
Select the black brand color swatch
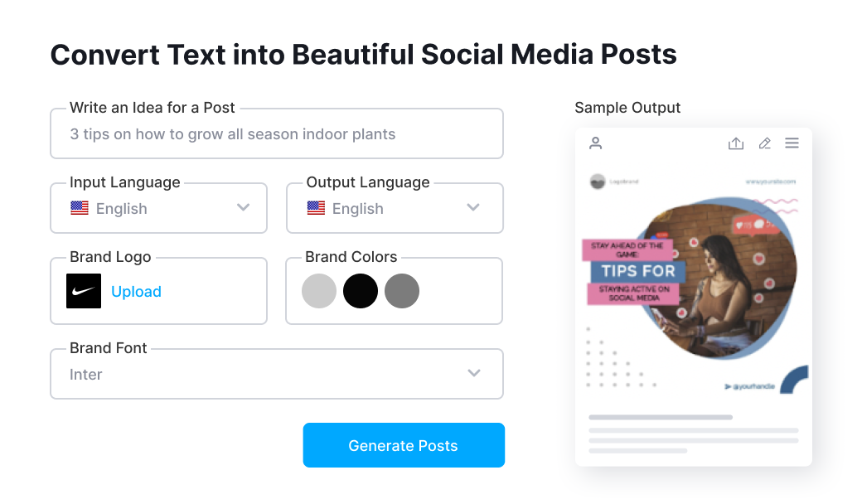[x=361, y=291]
